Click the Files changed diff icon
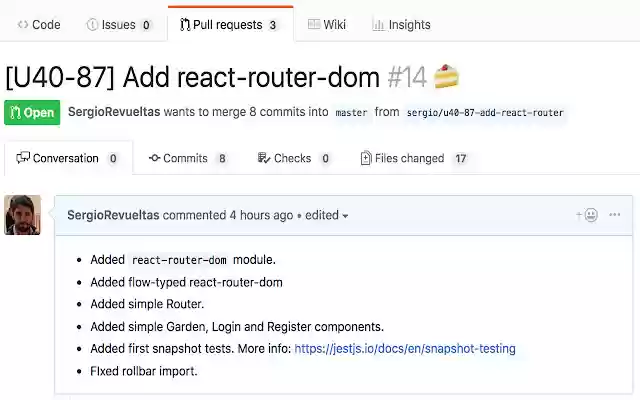640x400 pixels. 366,158
